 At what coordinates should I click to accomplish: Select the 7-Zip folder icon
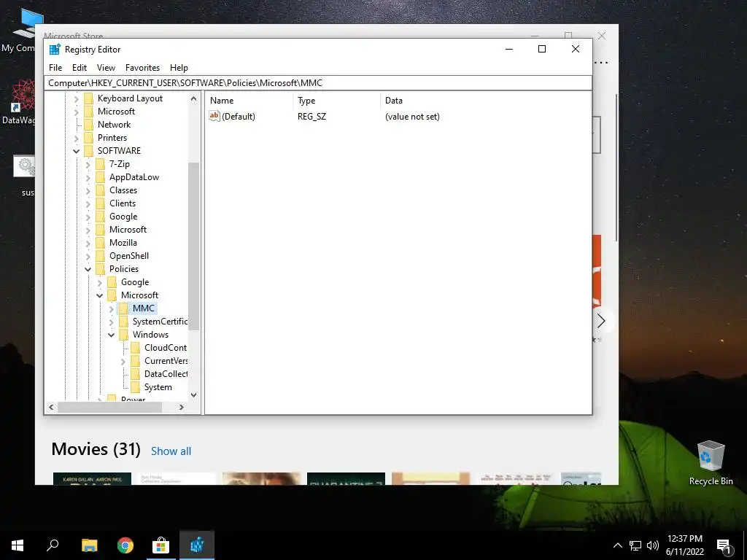(100, 164)
